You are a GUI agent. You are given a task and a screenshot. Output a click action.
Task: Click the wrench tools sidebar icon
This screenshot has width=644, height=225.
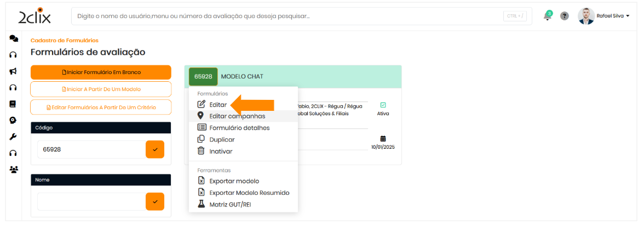point(14,137)
